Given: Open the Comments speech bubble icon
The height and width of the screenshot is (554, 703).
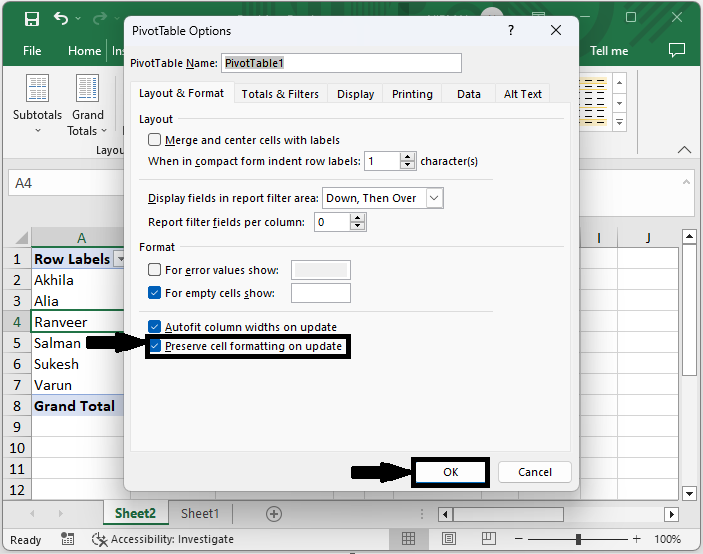Looking at the screenshot, I should click(x=677, y=50).
